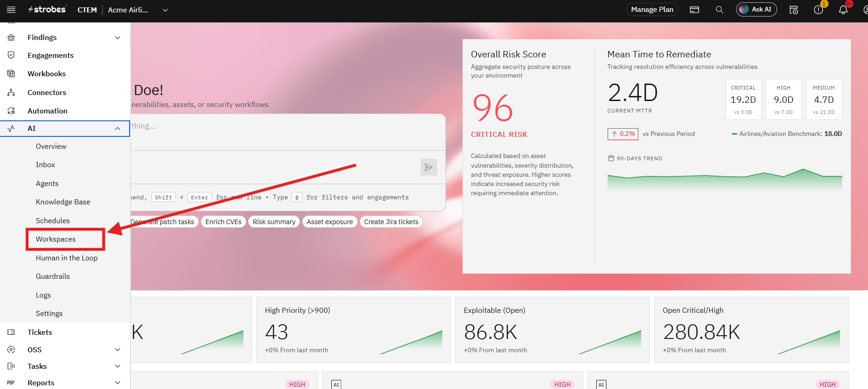
Task: Collapse the AI section chevron
Action: pyautogui.click(x=118, y=129)
